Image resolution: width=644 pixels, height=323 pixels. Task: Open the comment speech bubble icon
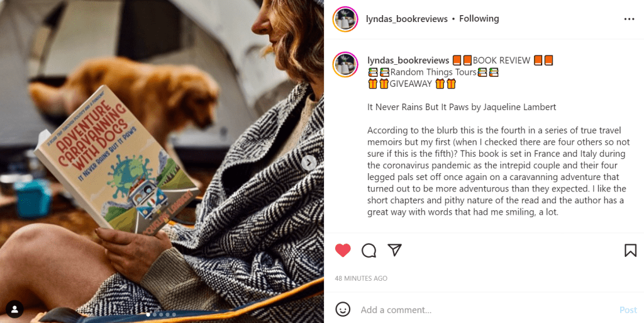click(x=369, y=250)
